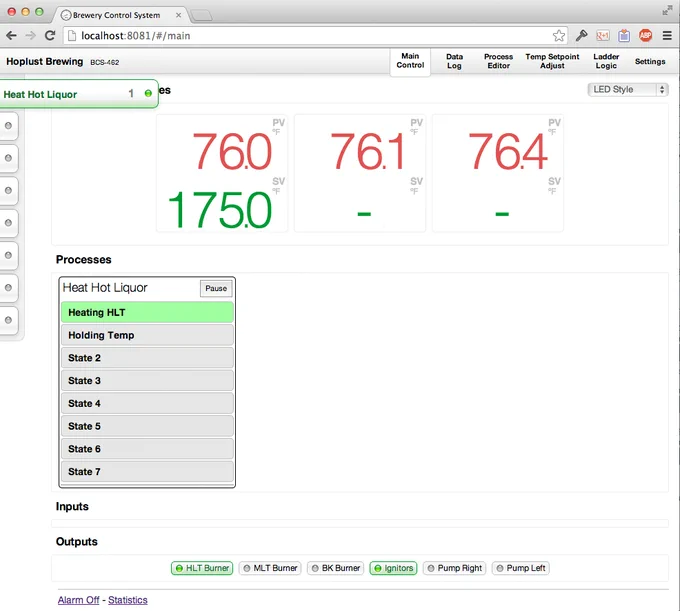
Task: Select State 3 in process list
Action: (147, 381)
